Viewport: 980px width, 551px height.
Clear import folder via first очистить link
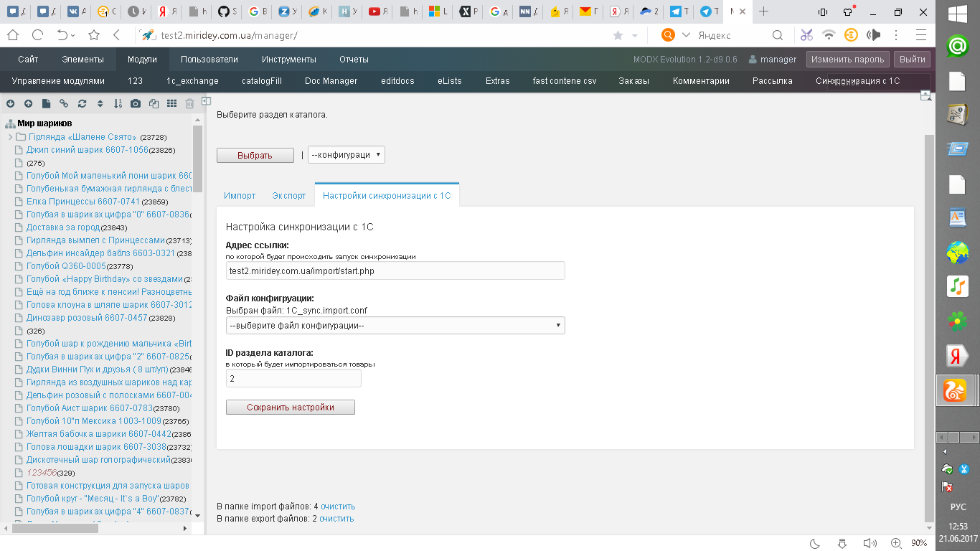[x=338, y=507]
